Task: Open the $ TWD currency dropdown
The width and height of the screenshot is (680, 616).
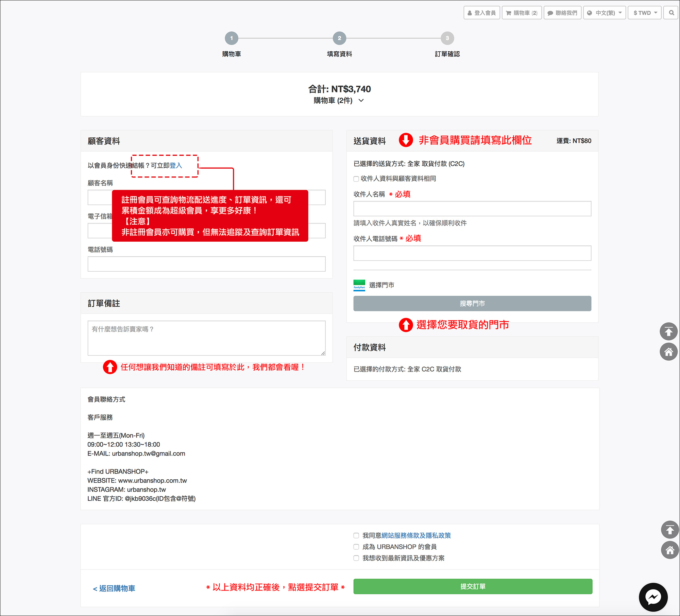Action: pyautogui.click(x=645, y=13)
